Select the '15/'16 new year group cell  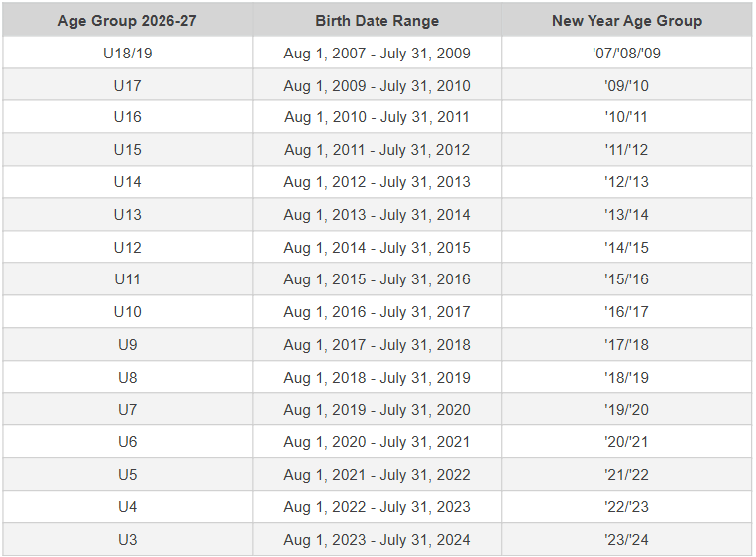point(626,280)
